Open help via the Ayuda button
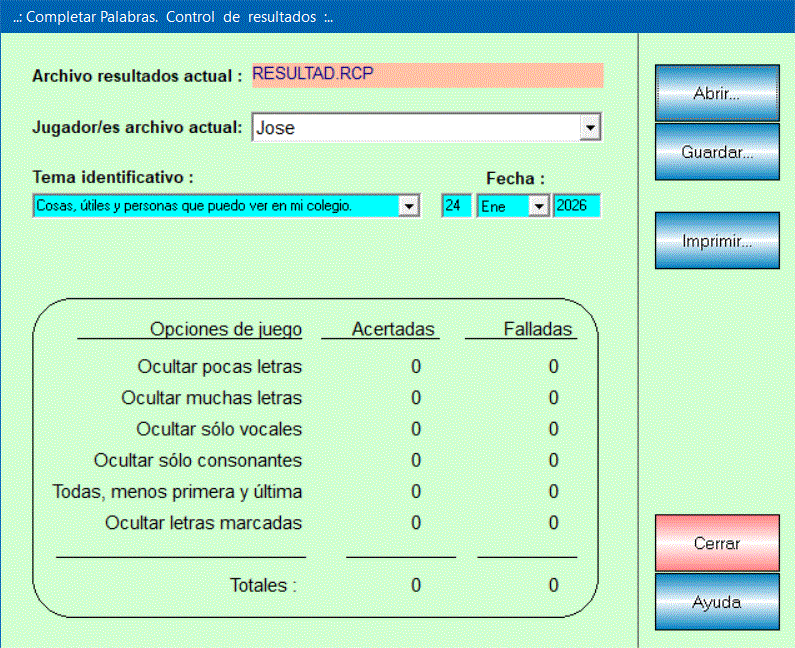 click(716, 602)
